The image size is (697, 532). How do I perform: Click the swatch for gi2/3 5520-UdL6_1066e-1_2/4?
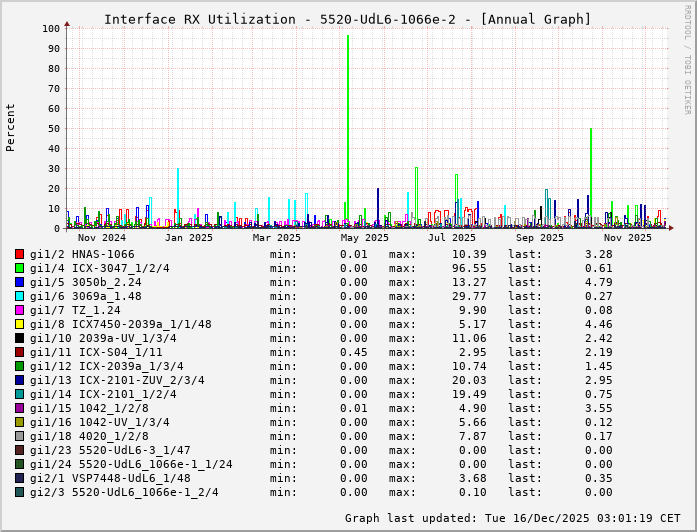point(19,492)
